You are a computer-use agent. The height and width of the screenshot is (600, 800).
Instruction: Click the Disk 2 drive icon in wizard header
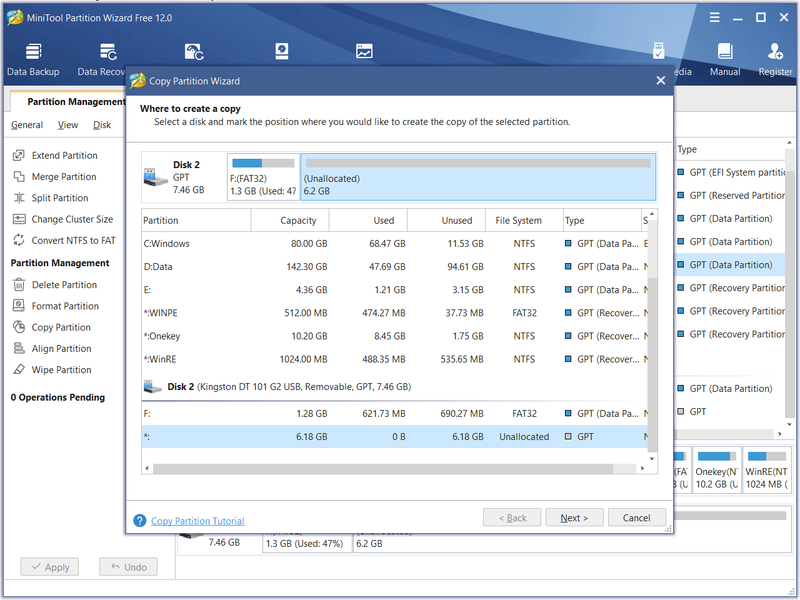coord(156,177)
